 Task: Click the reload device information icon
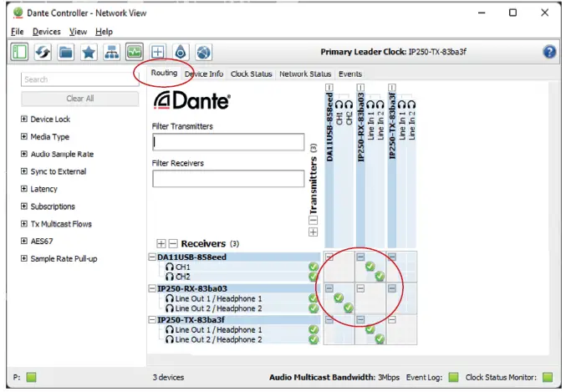(x=43, y=53)
